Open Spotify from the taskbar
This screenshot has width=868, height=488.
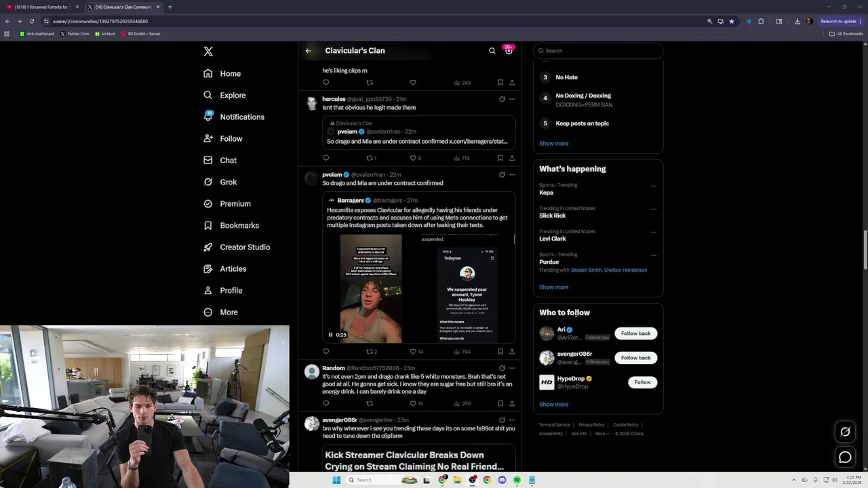click(x=517, y=480)
